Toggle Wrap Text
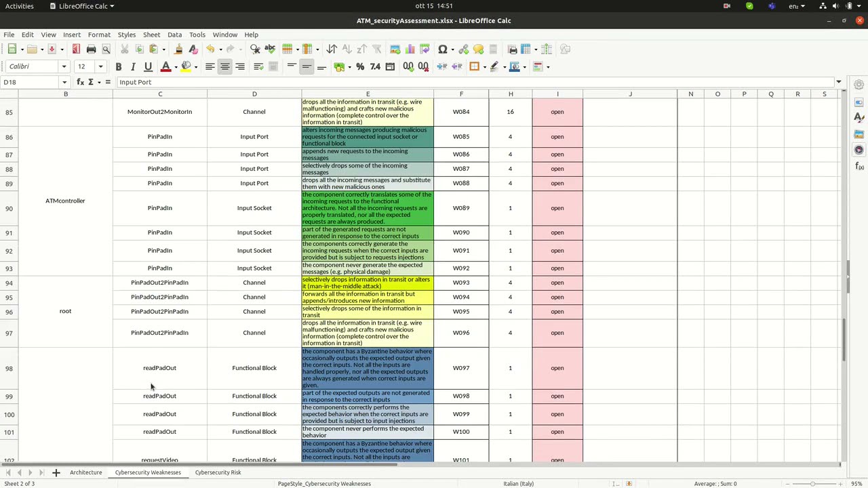 258,66
